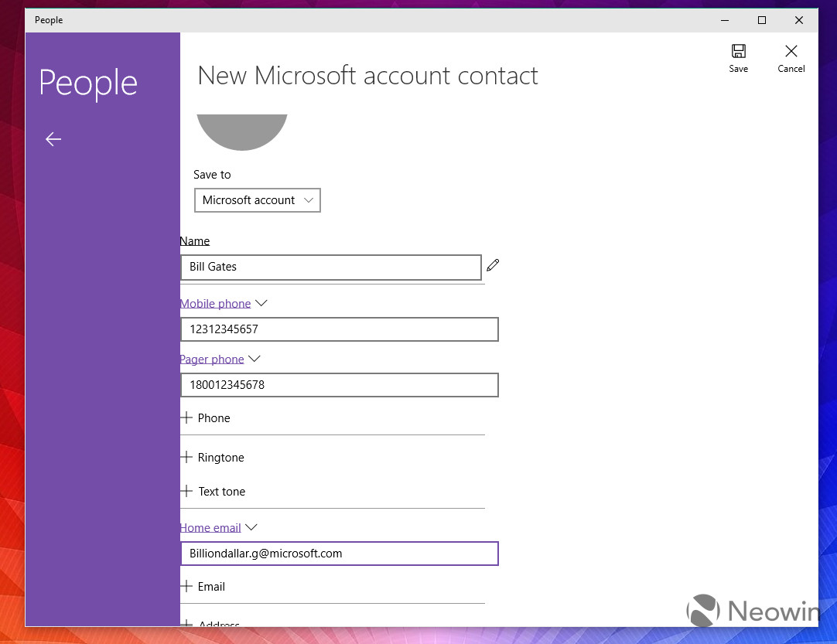Open the Save to Microsoft account dropdown
This screenshot has width=837, height=644.
258,200
